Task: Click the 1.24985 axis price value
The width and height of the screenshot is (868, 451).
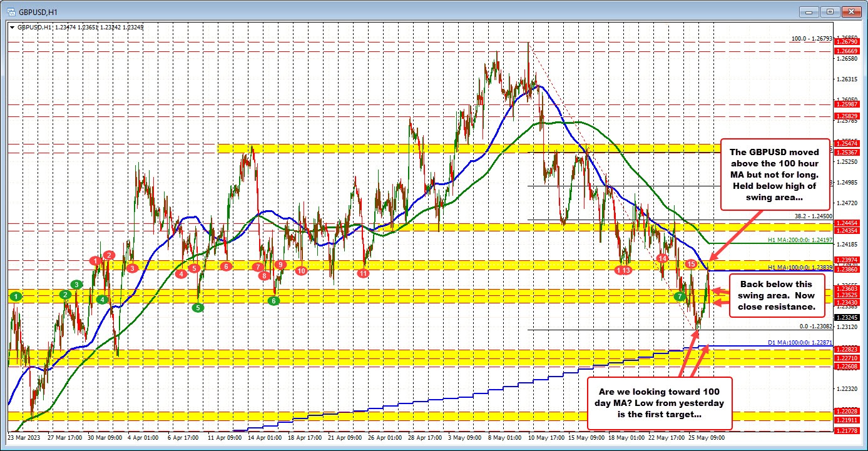Action: point(847,183)
